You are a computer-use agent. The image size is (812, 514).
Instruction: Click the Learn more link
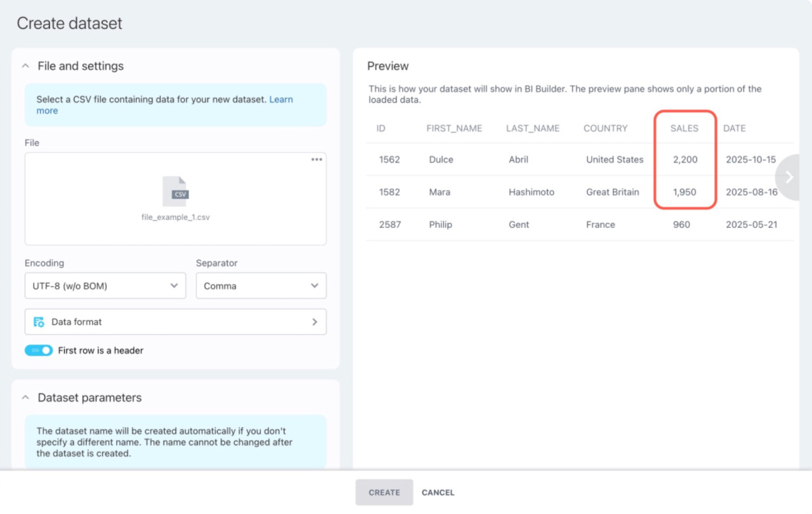point(281,100)
